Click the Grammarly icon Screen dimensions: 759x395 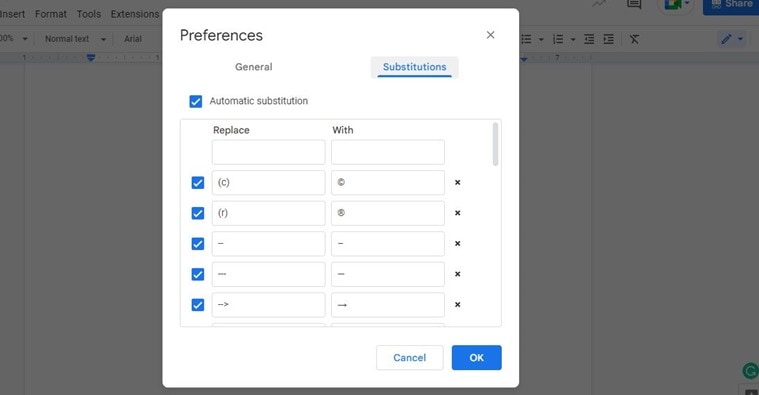click(x=751, y=371)
